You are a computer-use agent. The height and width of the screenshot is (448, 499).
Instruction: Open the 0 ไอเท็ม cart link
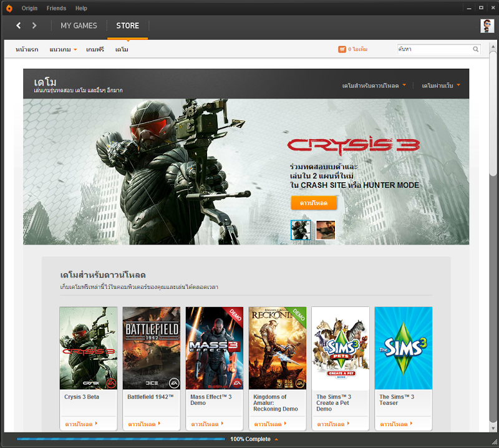tap(357, 49)
